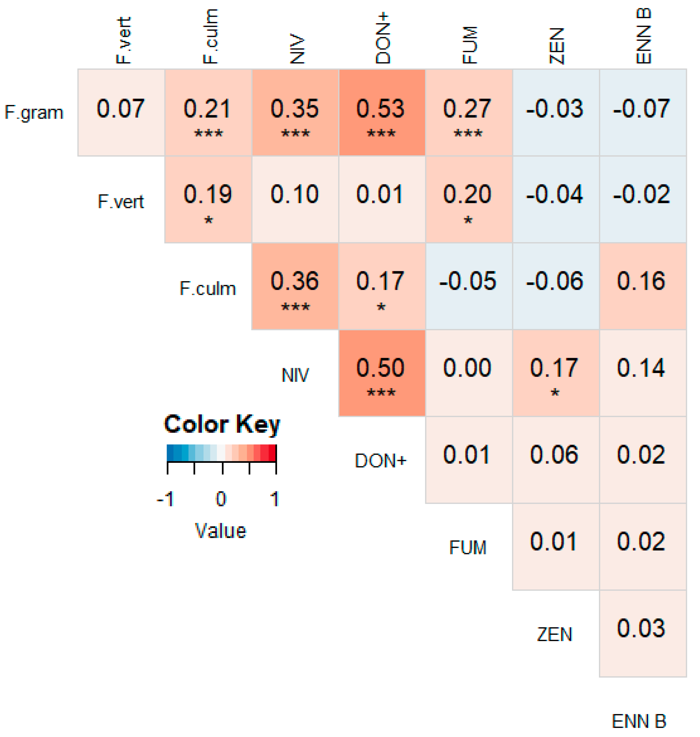
Task: Click the 0.10 F.vert versus NIV cell
Action: point(295,199)
